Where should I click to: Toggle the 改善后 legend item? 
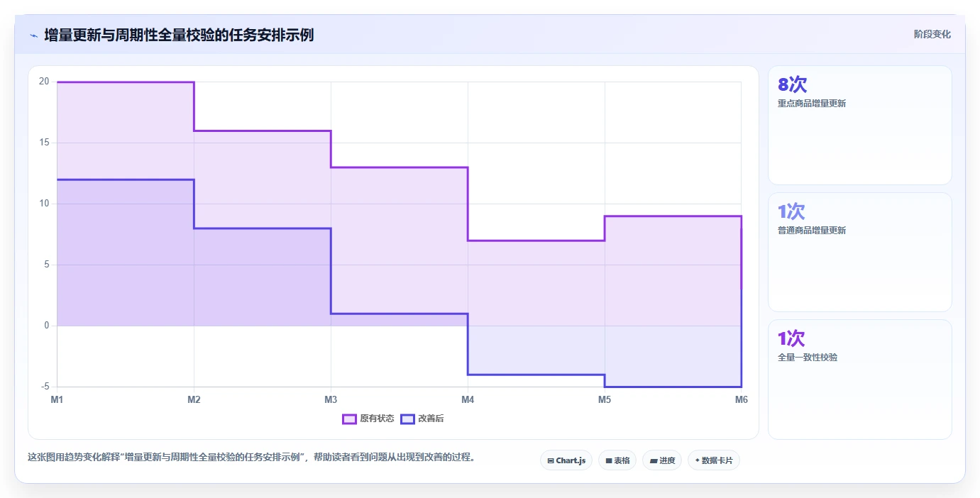[422, 419]
